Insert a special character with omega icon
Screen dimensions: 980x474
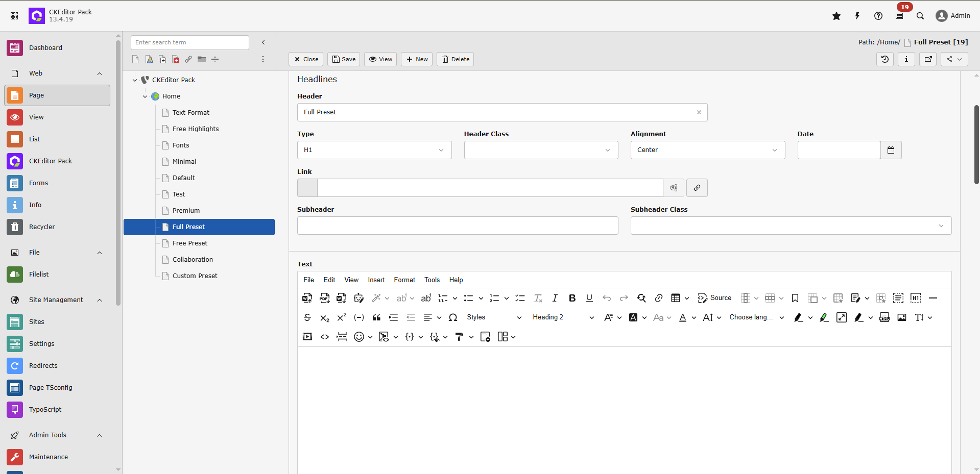[x=452, y=317]
